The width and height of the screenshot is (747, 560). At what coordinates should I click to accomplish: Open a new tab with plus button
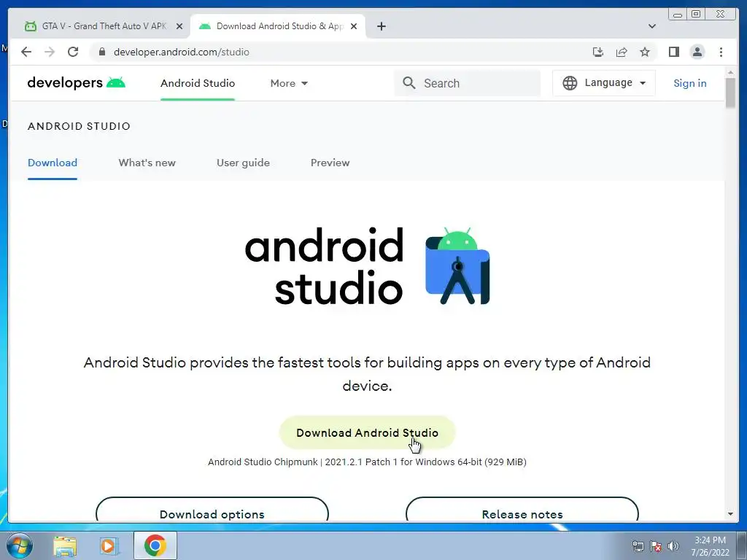tap(381, 26)
